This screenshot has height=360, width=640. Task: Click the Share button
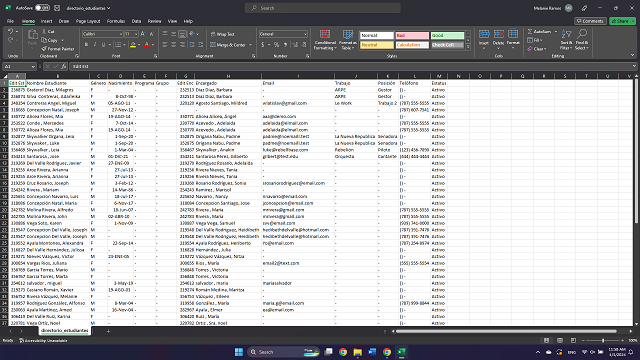click(622, 21)
